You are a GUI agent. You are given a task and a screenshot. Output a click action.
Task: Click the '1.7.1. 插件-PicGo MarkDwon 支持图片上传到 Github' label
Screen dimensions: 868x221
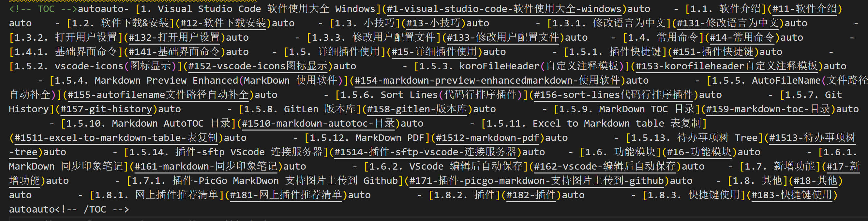click(265, 181)
